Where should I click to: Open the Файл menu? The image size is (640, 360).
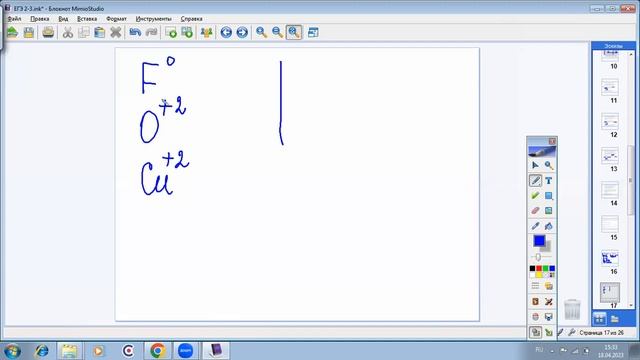[14, 19]
